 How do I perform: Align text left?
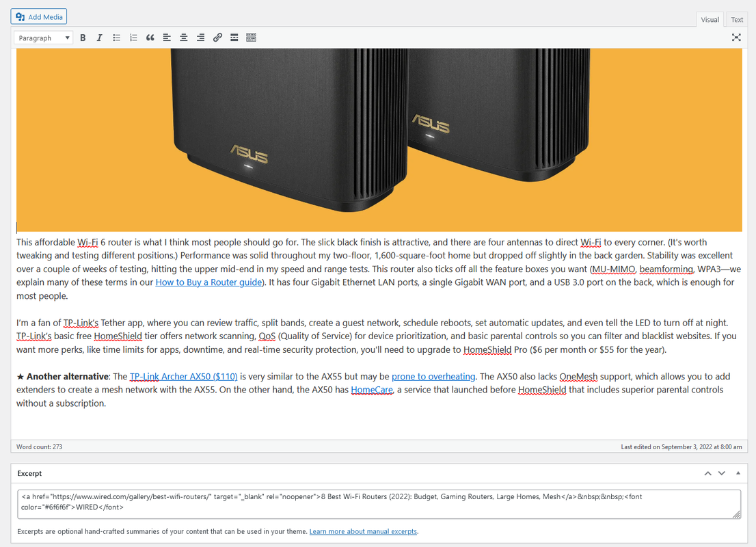[x=167, y=38]
